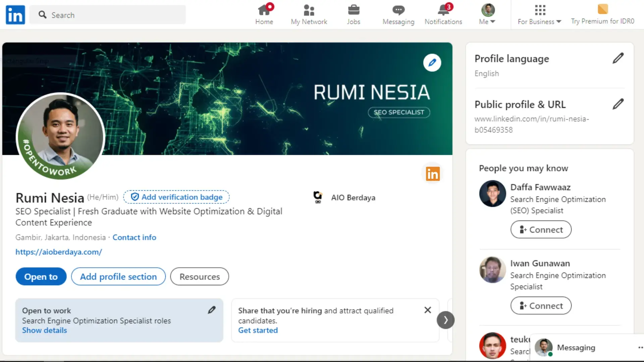
Task: Open the third suggested person's red photo
Action: (x=492, y=346)
